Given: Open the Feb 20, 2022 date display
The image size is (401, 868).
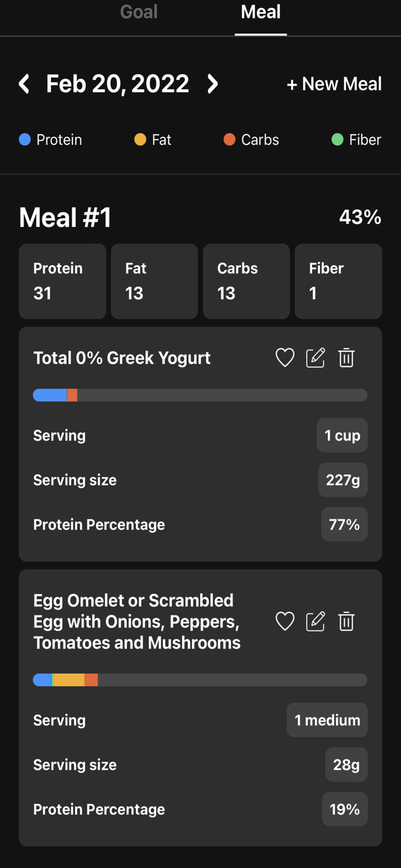Looking at the screenshot, I should tap(117, 83).
